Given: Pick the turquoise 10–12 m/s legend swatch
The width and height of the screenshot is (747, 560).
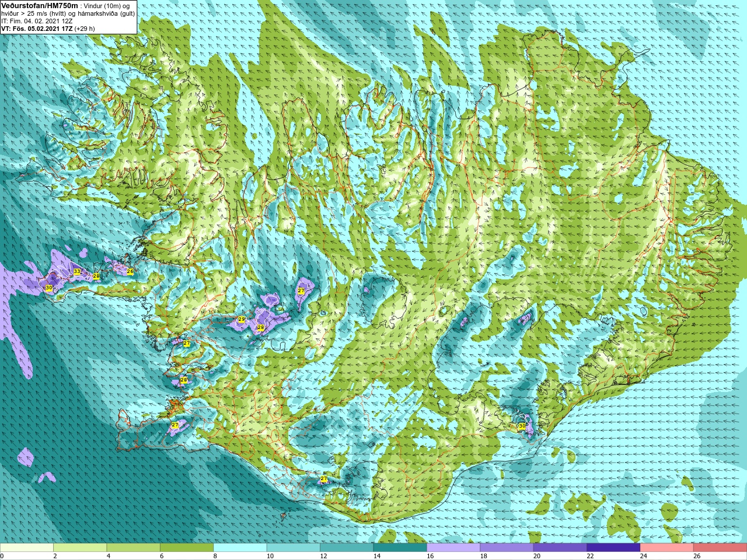Looking at the screenshot, I should pos(293,548).
